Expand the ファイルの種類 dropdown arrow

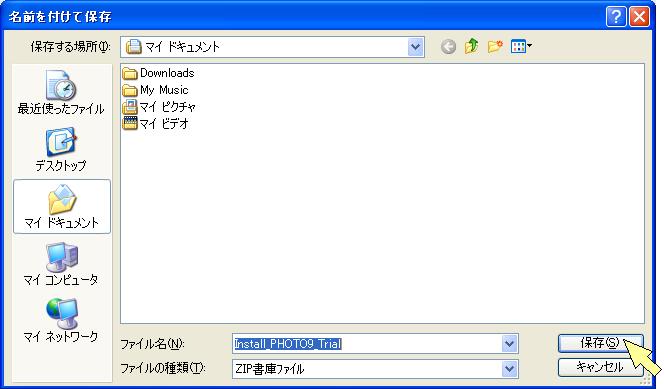(509, 369)
